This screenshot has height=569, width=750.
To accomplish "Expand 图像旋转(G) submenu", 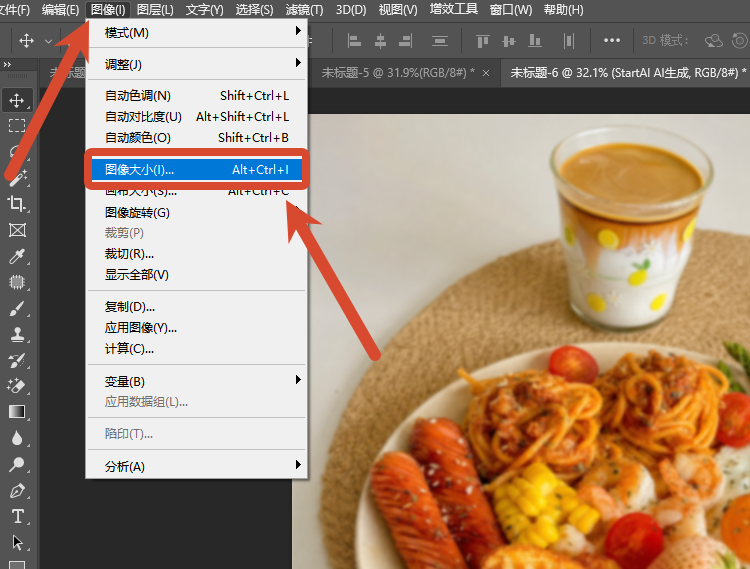I will click(196, 212).
